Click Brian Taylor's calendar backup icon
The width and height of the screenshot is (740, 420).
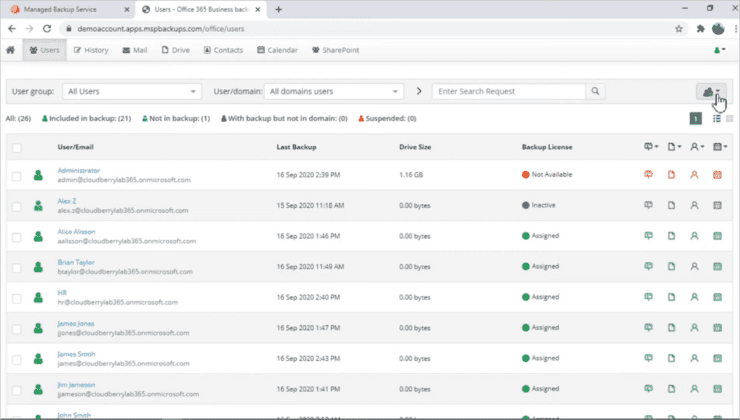point(717,266)
